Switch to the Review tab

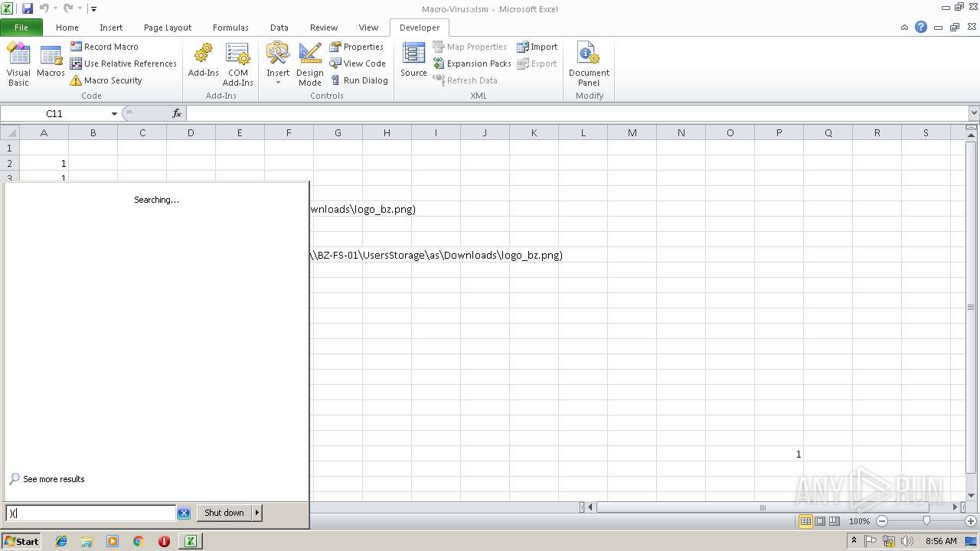point(324,28)
